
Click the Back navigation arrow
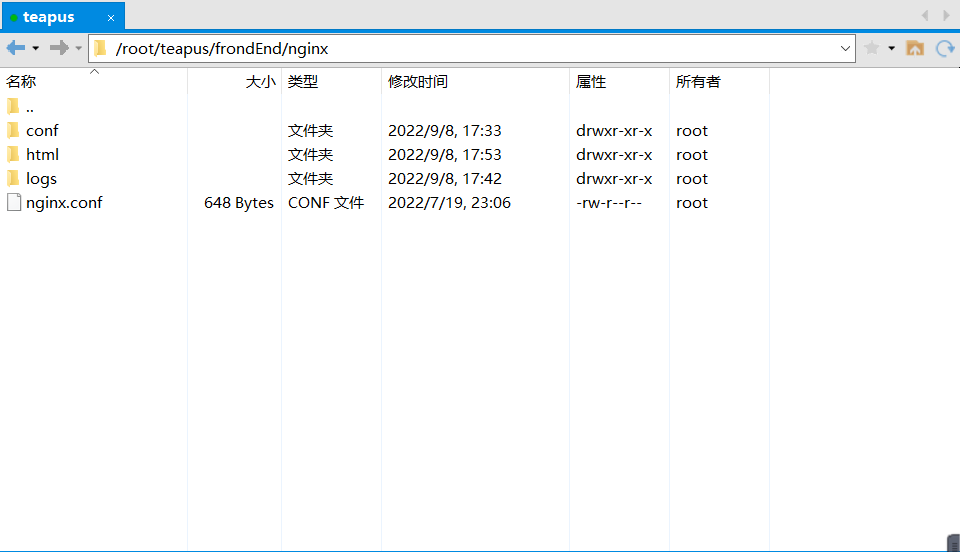[x=16, y=48]
